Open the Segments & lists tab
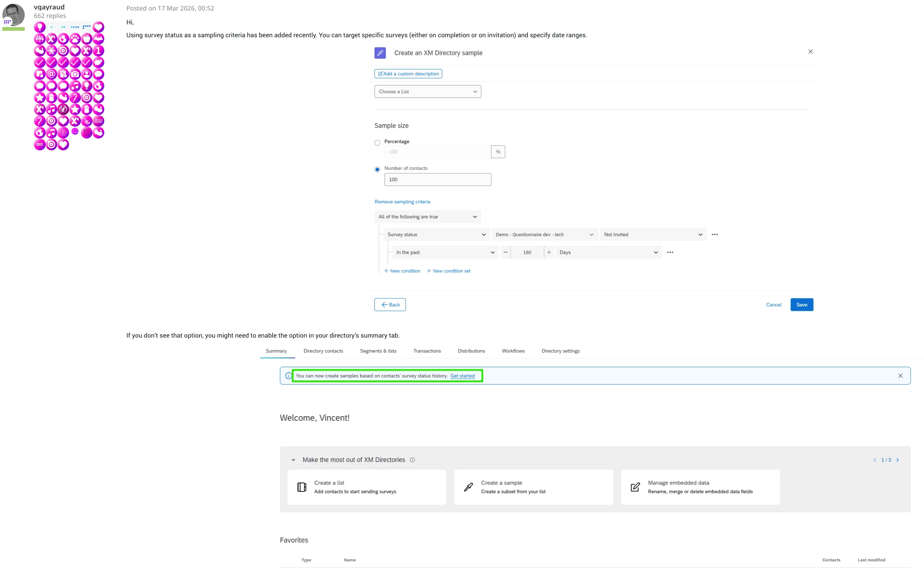The image size is (924, 575). (x=378, y=351)
